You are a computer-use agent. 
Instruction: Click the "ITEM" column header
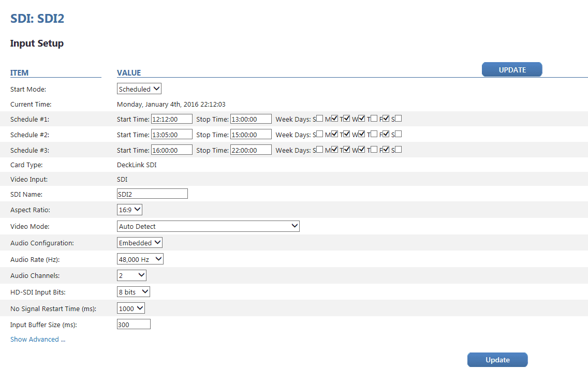coord(19,73)
